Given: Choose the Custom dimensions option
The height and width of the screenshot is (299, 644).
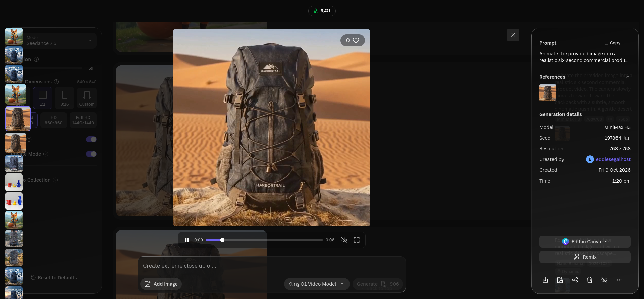Looking at the screenshot, I should click(87, 98).
